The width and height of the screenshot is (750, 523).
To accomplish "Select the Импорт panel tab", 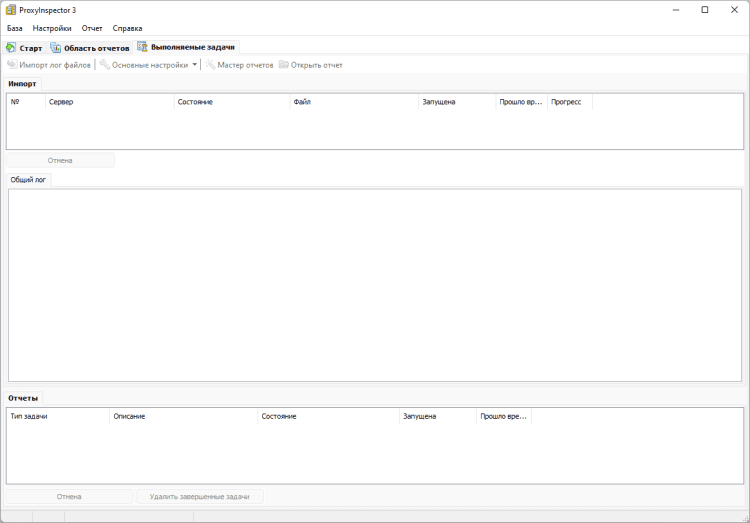I will 22,84.
